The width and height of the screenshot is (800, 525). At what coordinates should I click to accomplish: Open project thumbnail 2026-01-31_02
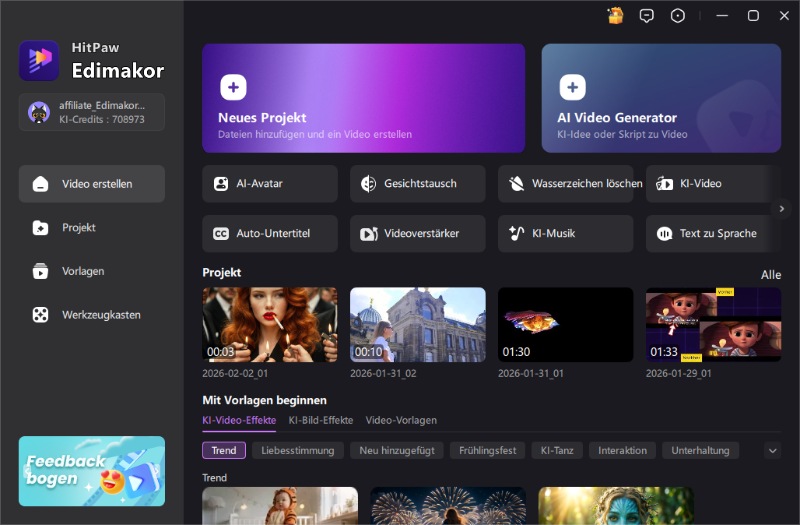pos(417,324)
